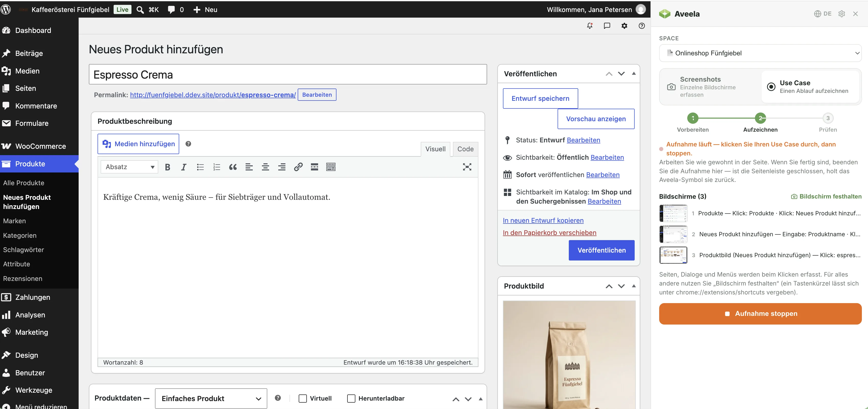Enable the Virtuell checkbox
The height and width of the screenshot is (409, 868).
click(x=303, y=399)
